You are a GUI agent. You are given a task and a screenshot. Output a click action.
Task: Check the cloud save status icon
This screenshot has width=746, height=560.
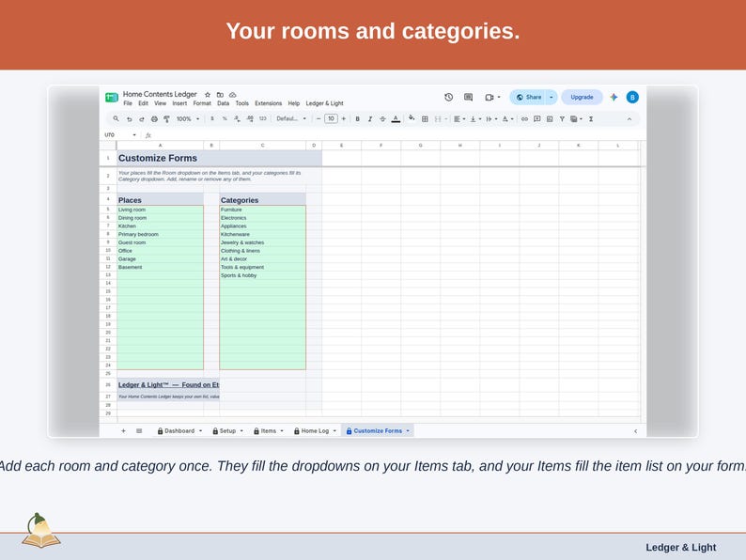[233, 95]
